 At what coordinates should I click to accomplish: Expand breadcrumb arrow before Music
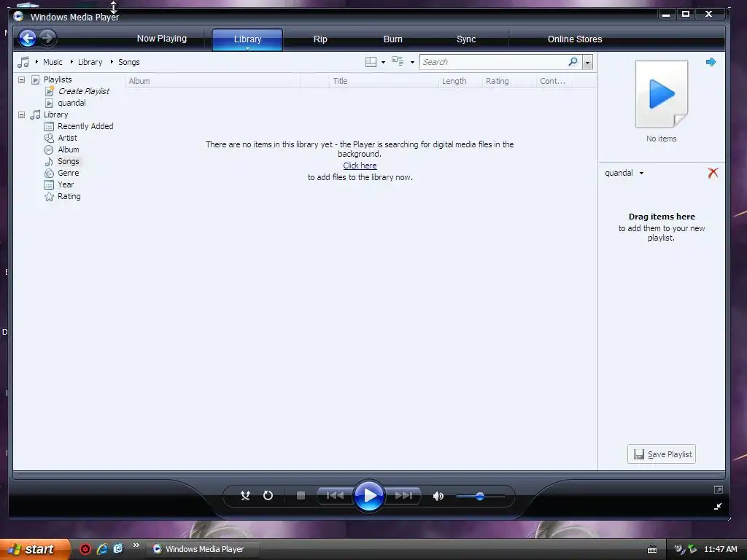(36, 62)
